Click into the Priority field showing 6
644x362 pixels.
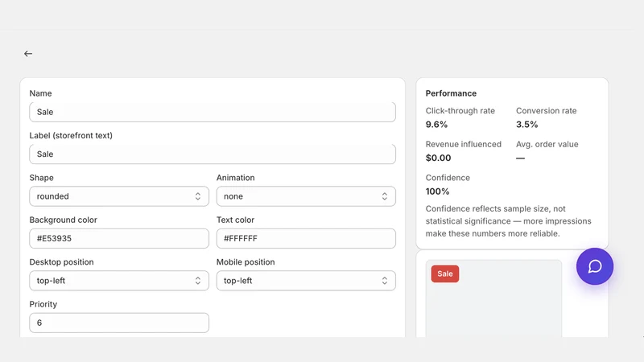point(119,323)
